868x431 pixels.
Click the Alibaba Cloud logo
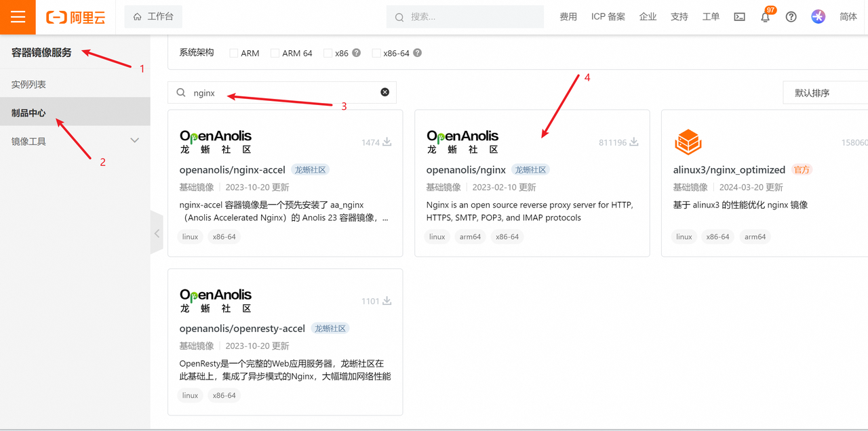[x=76, y=17]
